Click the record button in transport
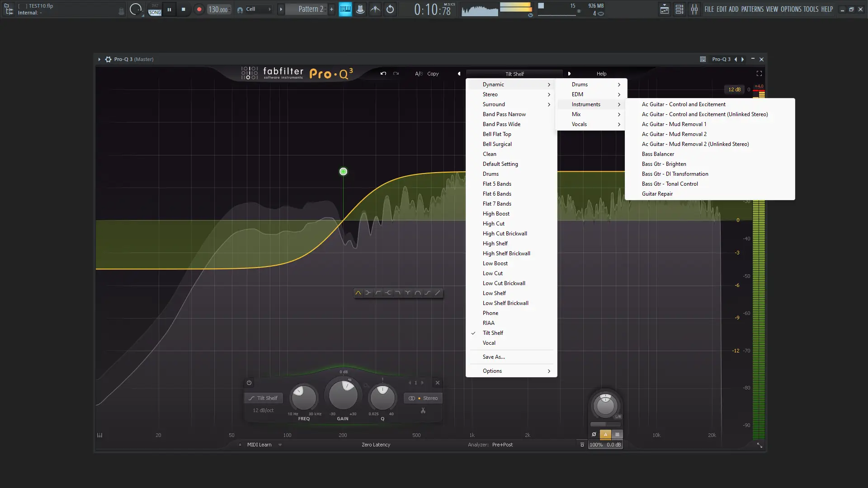 (x=199, y=9)
